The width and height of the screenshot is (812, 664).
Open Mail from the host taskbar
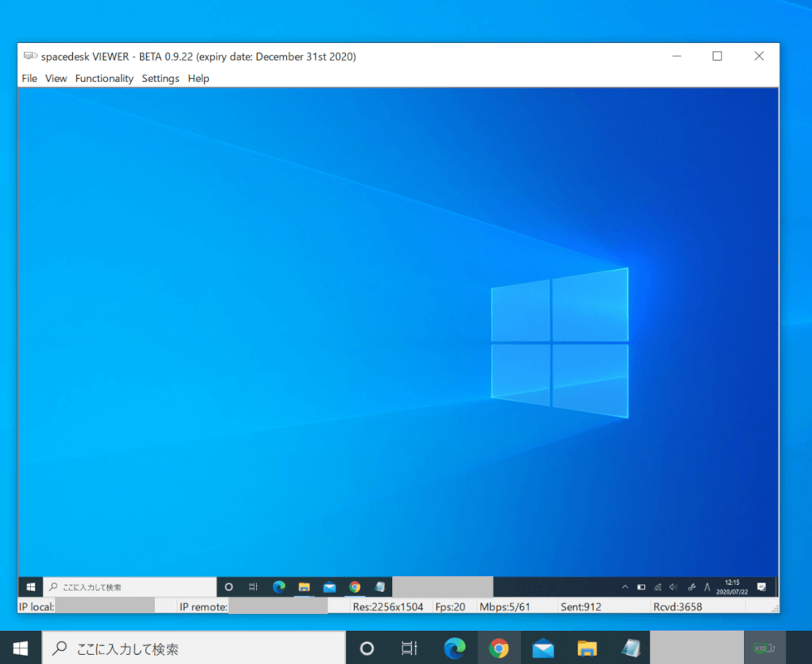point(543,648)
